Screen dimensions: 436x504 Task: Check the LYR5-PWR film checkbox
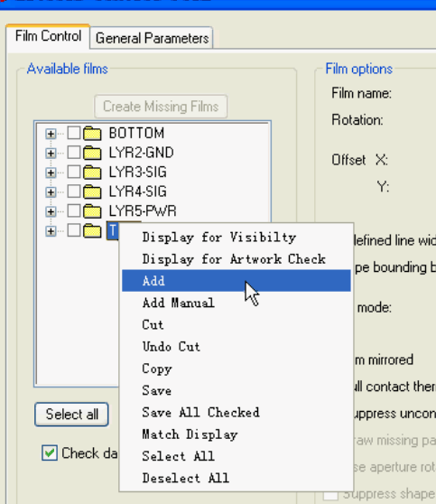point(74,210)
